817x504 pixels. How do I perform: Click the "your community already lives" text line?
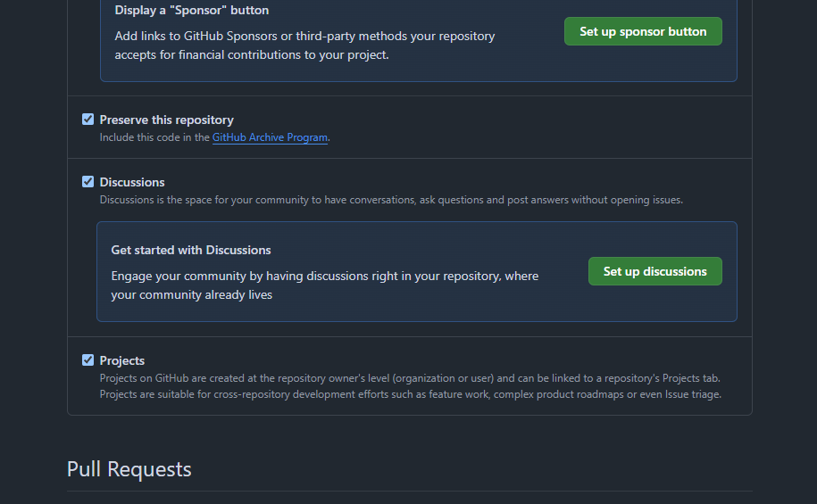(x=192, y=294)
